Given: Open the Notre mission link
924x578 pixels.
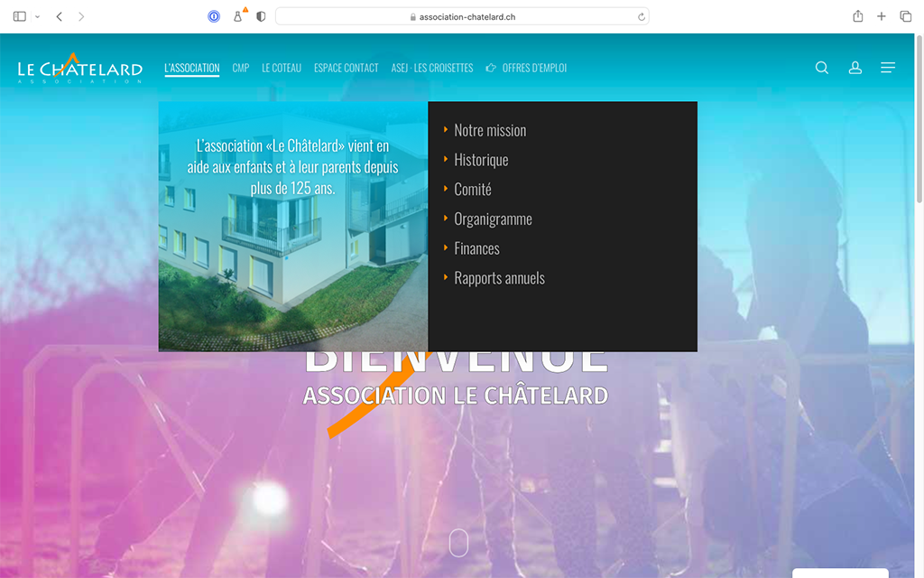Looking at the screenshot, I should [x=489, y=129].
